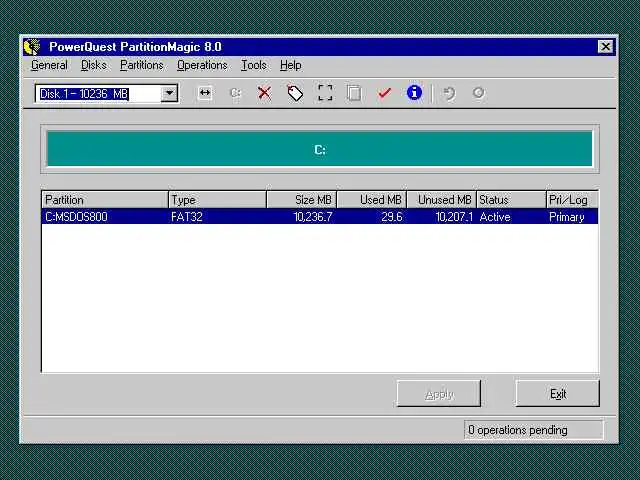Click the Primary cell in row
The width and height of the screenshot is (640, 480).
(567, 217)
